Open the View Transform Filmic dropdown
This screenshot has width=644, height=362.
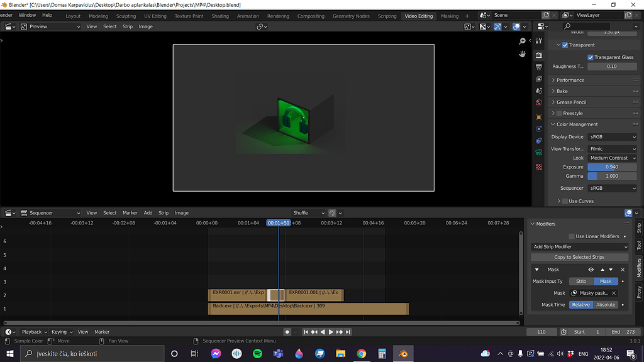[613, 149]
